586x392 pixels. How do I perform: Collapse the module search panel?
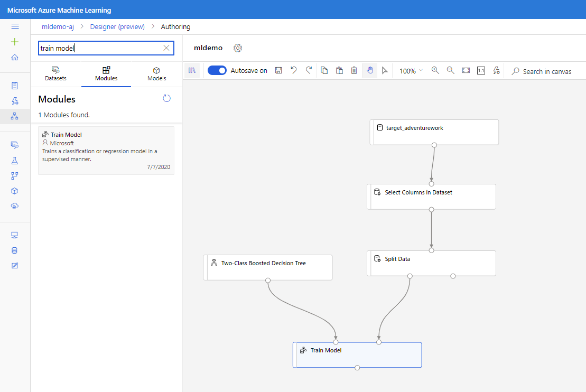point(192,70)
